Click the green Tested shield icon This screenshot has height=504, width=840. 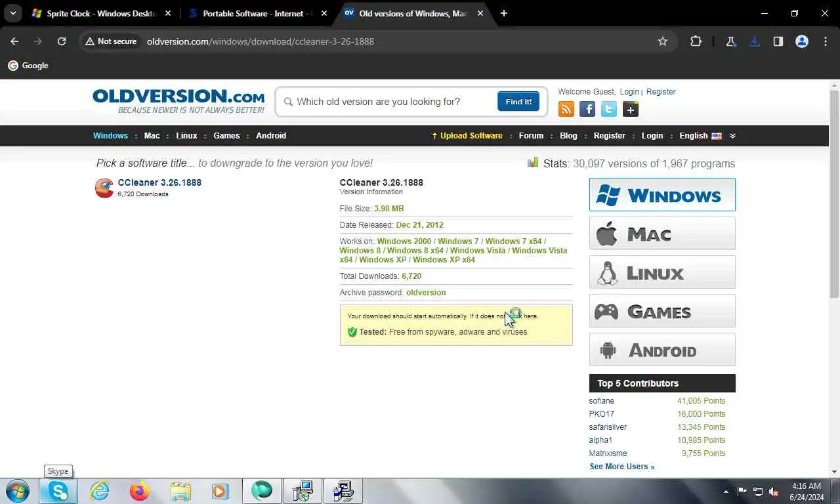coord(352,332)
